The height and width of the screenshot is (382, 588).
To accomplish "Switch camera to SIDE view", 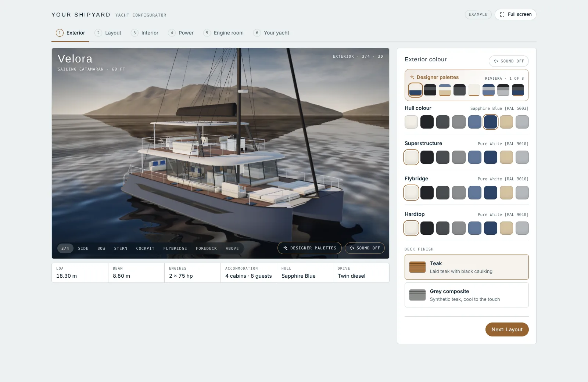I will pos(83,248).
